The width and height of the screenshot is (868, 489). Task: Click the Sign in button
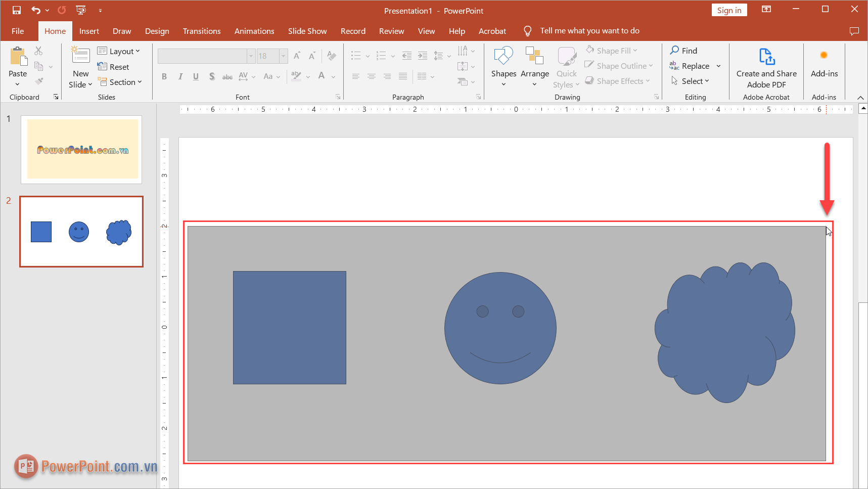click(729, 10)
